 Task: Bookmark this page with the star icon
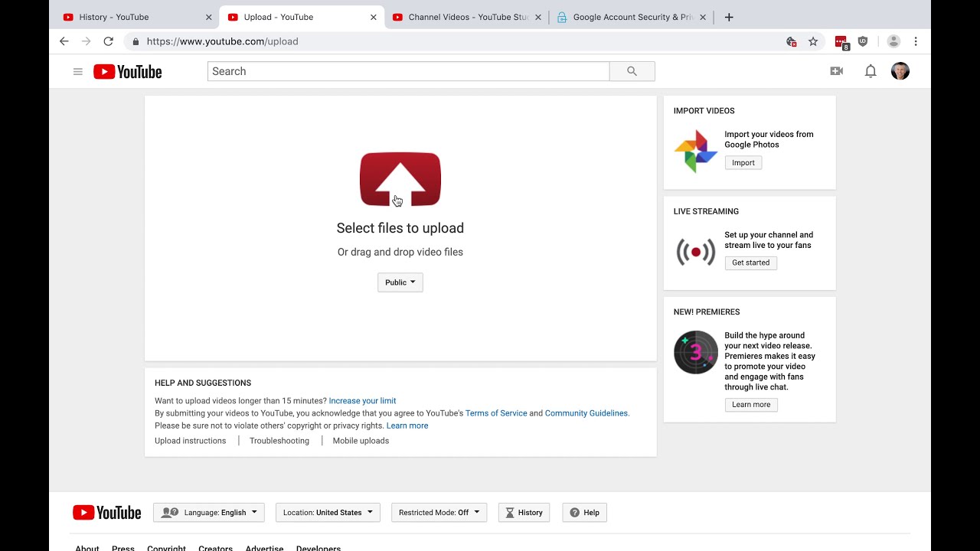pos(813,41)
